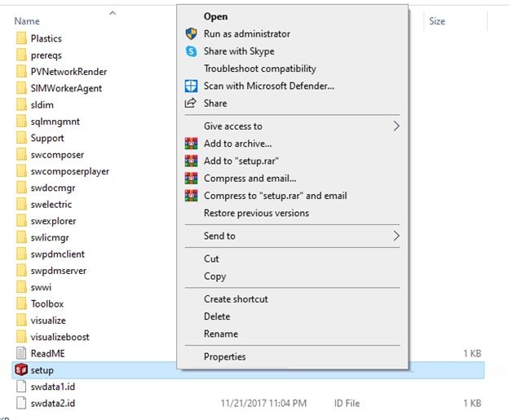Expand the Give access to submenu arrow
The width and height of the screenshot is (509, 420).
click(x=396, y=126)
